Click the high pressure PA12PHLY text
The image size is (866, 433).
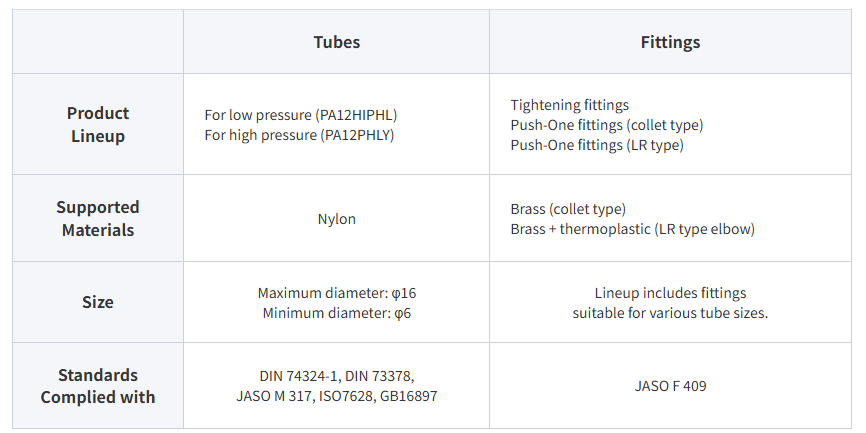pyautogui.click(x=299, y=135)
